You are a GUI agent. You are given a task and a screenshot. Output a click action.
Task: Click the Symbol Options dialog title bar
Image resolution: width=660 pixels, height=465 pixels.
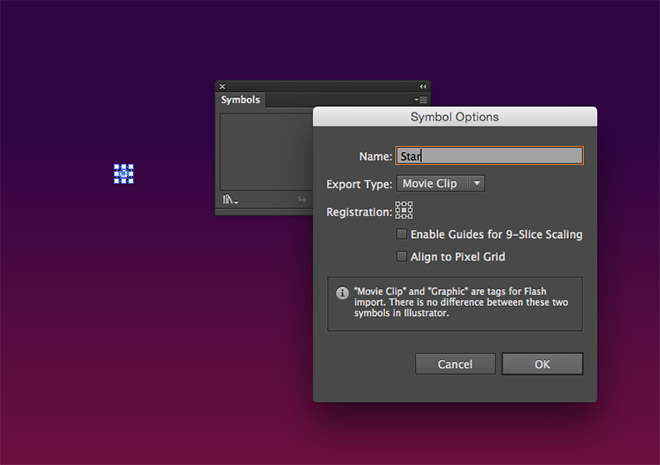455,117
